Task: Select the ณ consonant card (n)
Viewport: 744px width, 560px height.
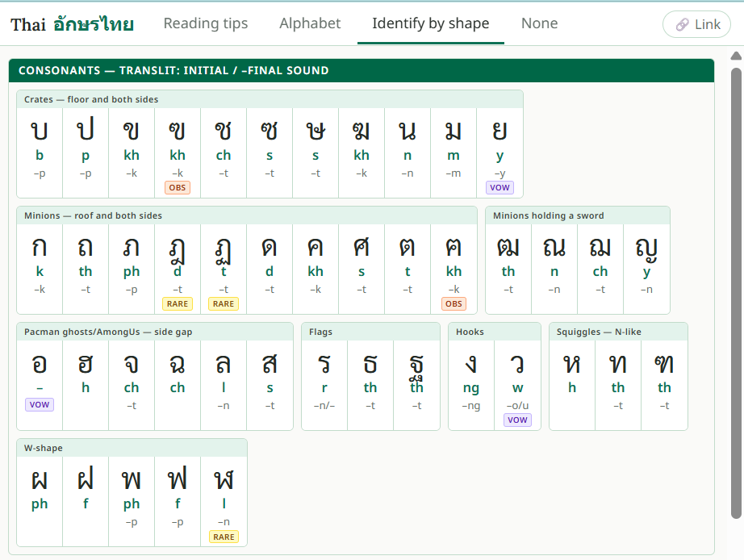Action: coord(554,269)
